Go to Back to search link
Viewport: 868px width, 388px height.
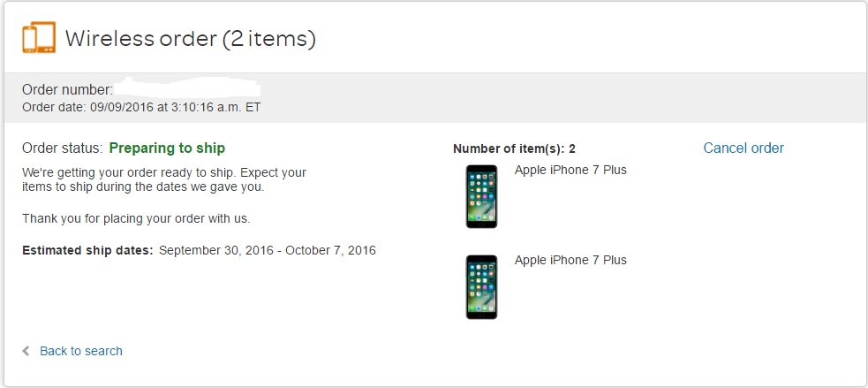point(81,351)
